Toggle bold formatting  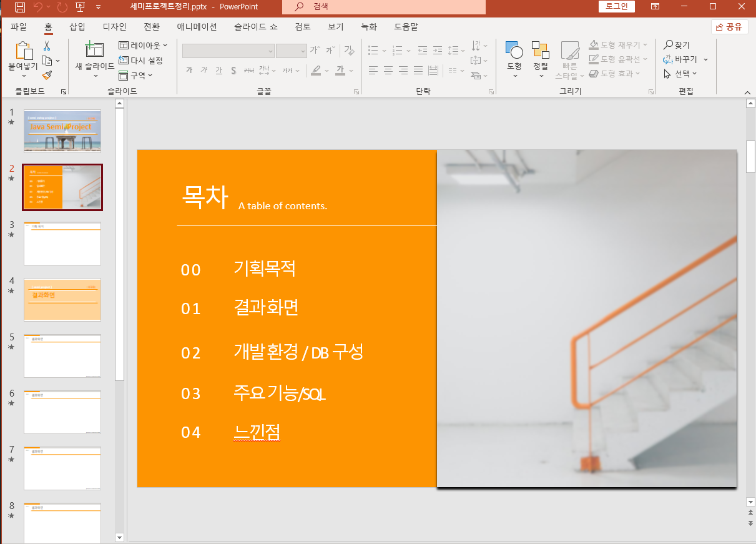[189, 70]
